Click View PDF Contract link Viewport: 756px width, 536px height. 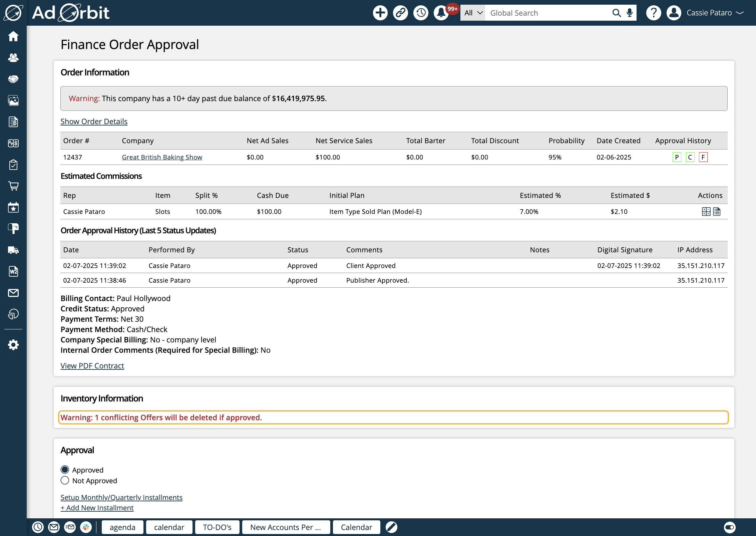92,366
